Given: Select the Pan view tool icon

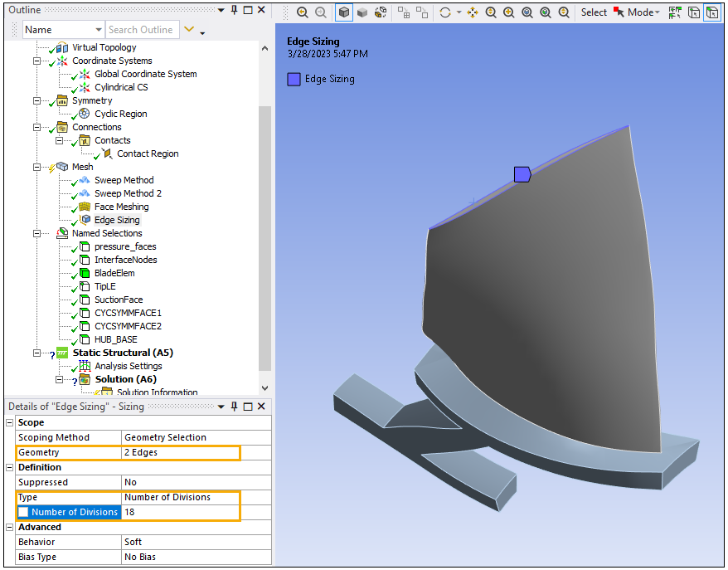Looking at the screenshot, I should [473, 12].
